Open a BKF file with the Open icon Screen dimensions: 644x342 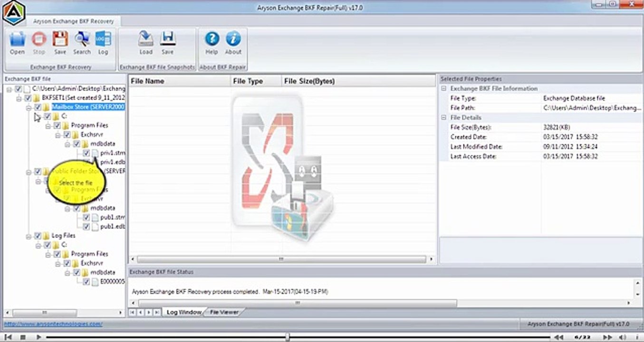click(x=17, y=40)
